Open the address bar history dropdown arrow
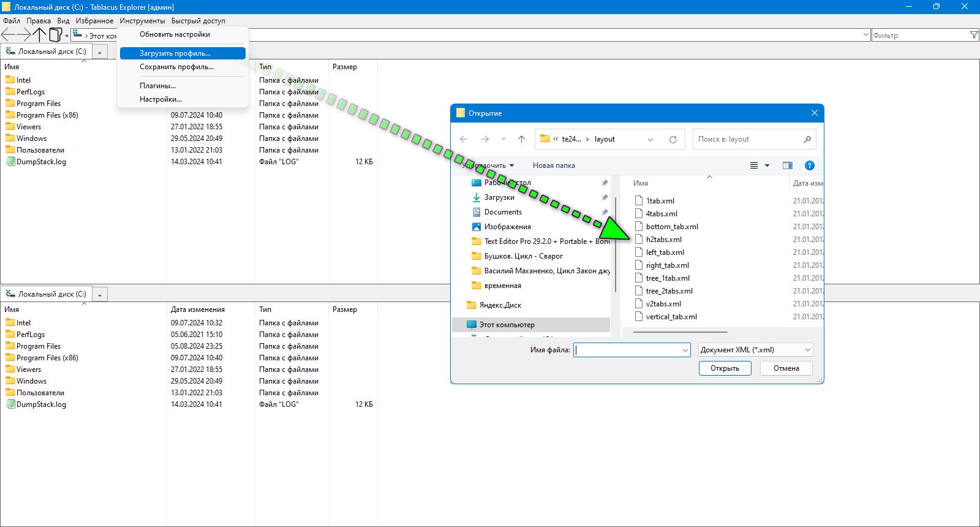 (x=865, y=36)
